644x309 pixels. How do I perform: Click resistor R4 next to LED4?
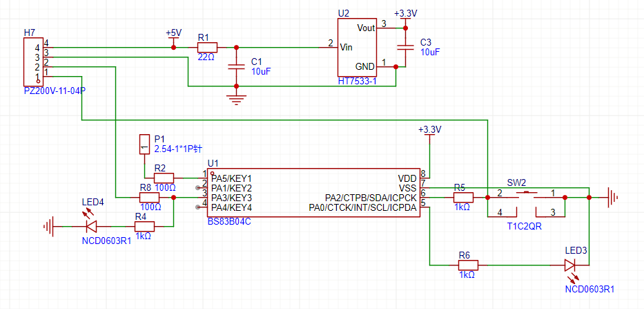point(144,225)
